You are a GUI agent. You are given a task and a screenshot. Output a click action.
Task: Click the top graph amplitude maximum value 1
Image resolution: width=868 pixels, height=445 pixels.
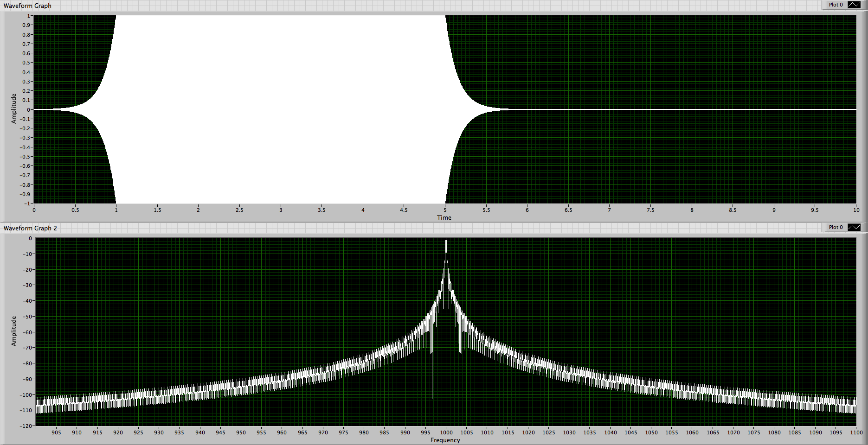(28, 16)
